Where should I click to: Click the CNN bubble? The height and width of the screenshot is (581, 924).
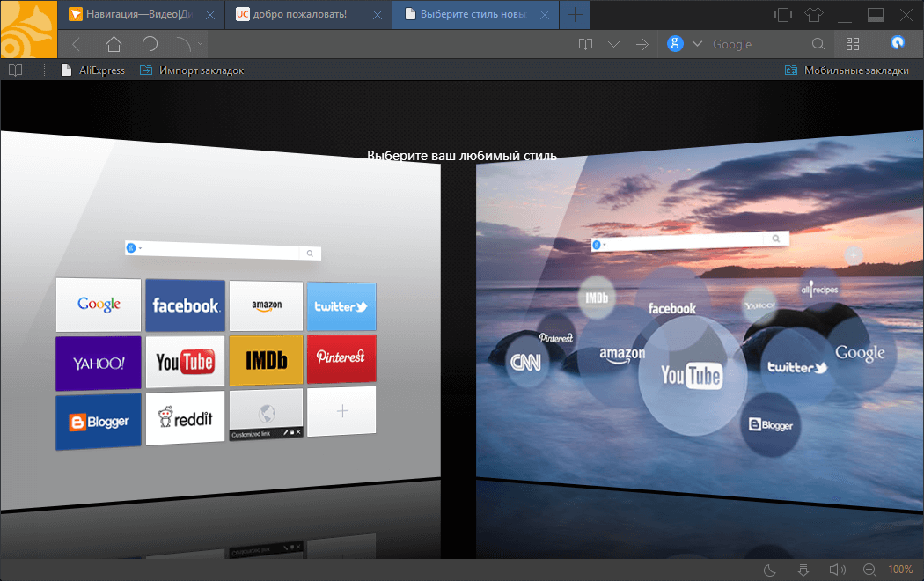(525, 361)
